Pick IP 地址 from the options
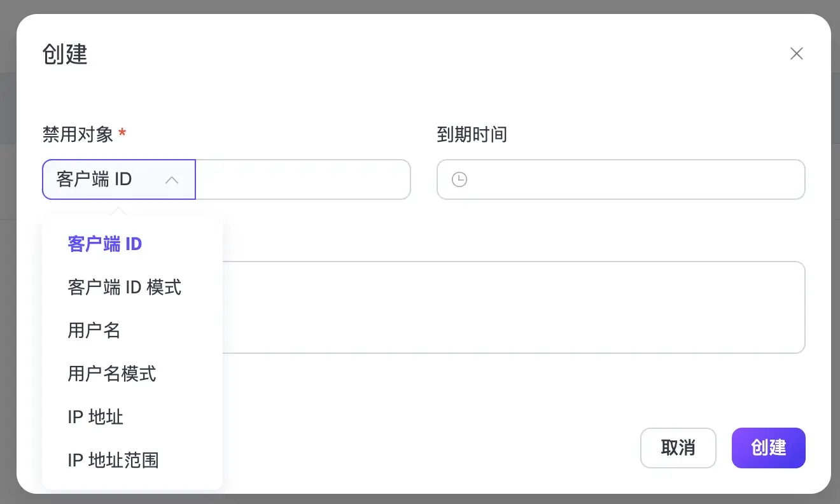The height and width of the screenshot is (504, 840). click(x=94, y=417)
